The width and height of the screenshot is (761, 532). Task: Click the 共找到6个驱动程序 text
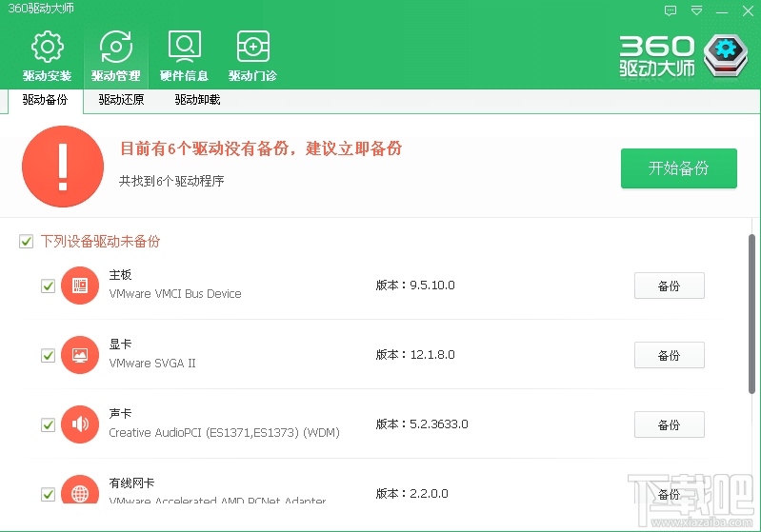pyautogui.click(x=171, y=181)
